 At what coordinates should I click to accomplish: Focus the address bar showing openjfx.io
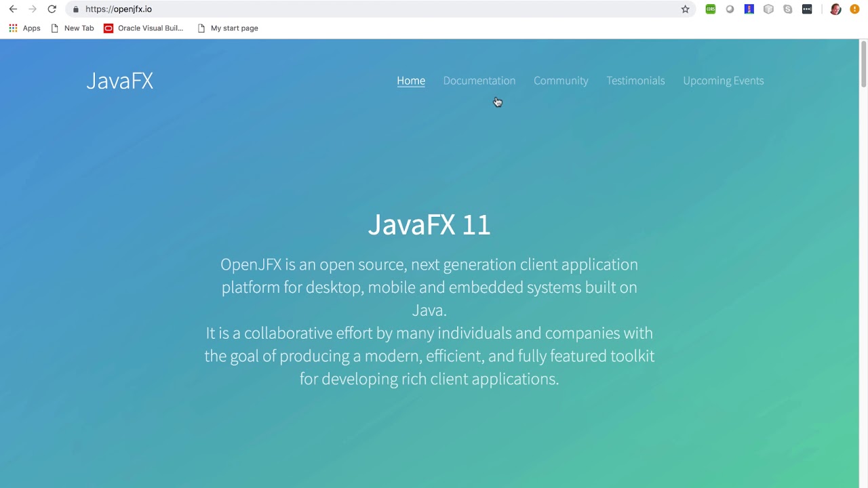[x=380, y=9]
